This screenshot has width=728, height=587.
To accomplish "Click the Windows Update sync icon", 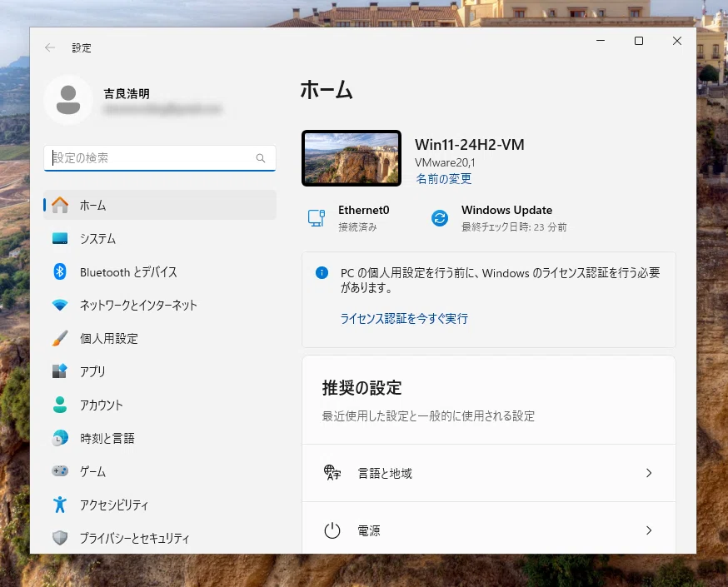I will pyautogui.click(x=440, y=217).
